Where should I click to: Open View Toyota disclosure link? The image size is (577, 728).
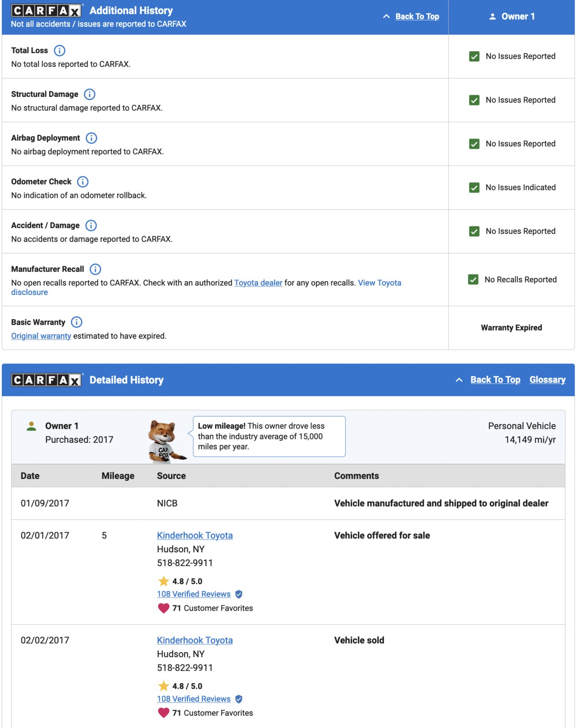206,287
